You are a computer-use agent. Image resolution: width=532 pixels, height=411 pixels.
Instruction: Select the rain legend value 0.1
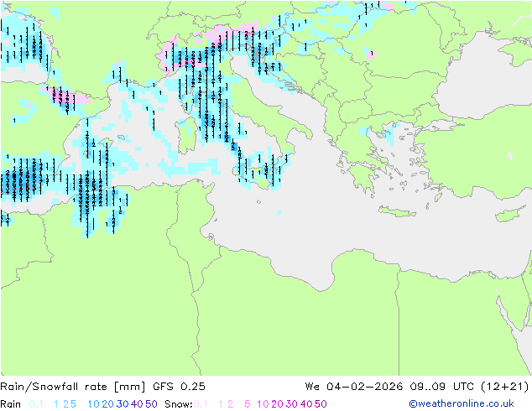click(x=36, y=404)
